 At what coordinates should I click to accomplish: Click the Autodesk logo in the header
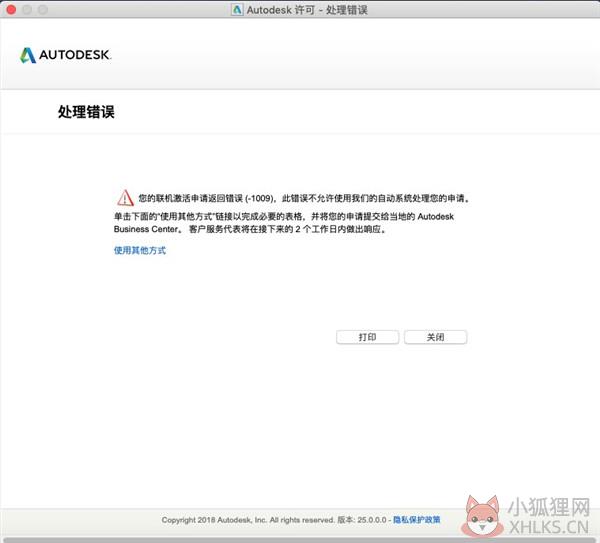(x=65, y=55)
